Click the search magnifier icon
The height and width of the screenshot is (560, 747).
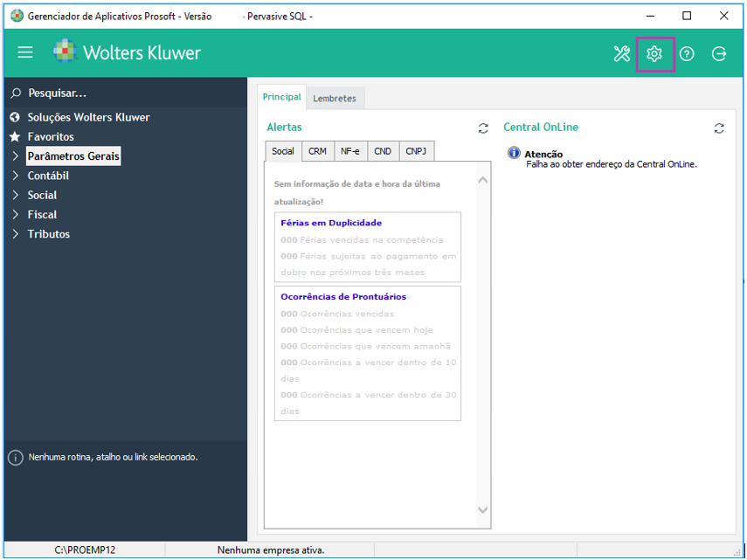click(16, 93)
